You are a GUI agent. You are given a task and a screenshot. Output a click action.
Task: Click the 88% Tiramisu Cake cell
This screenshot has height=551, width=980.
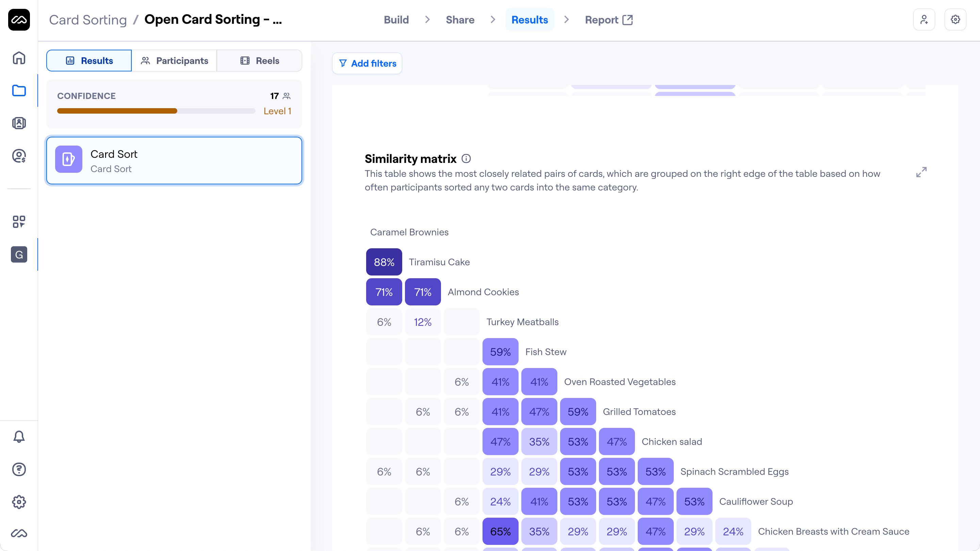[384, 262]
